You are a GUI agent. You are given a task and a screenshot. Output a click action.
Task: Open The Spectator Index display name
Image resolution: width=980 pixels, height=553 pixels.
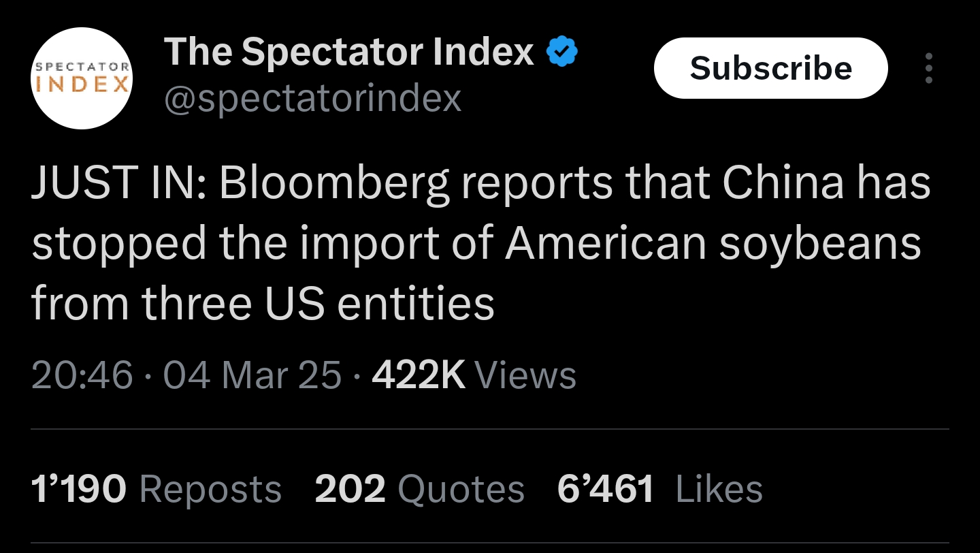348,51
